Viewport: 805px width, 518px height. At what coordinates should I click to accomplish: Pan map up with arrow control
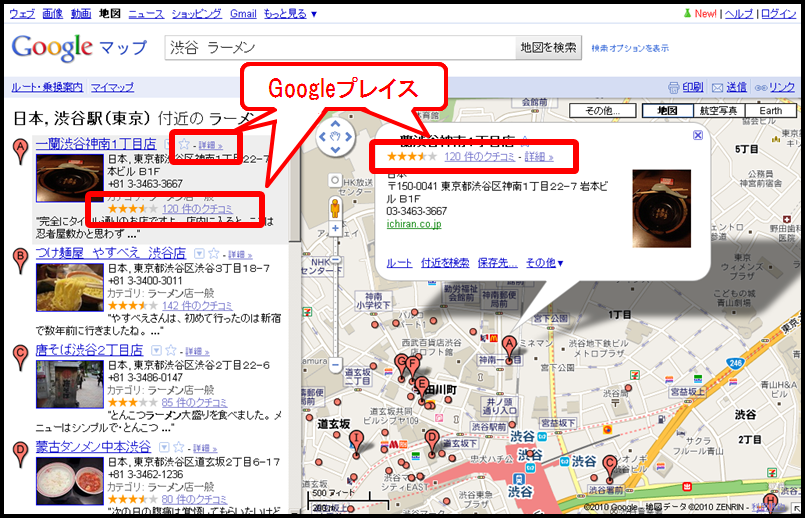pyautogui.click(x=335, y=124)
